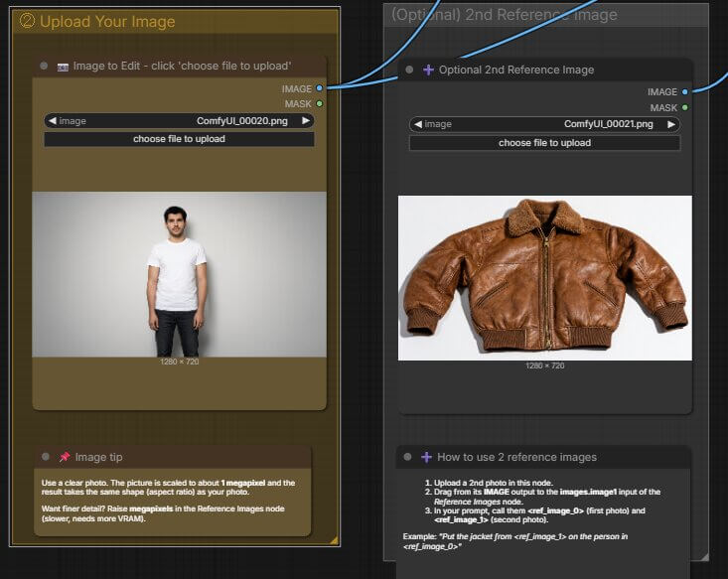
Task: Collapse the 'Image to Edit' node using its gray dot
Action: click(x=44, y=66)
